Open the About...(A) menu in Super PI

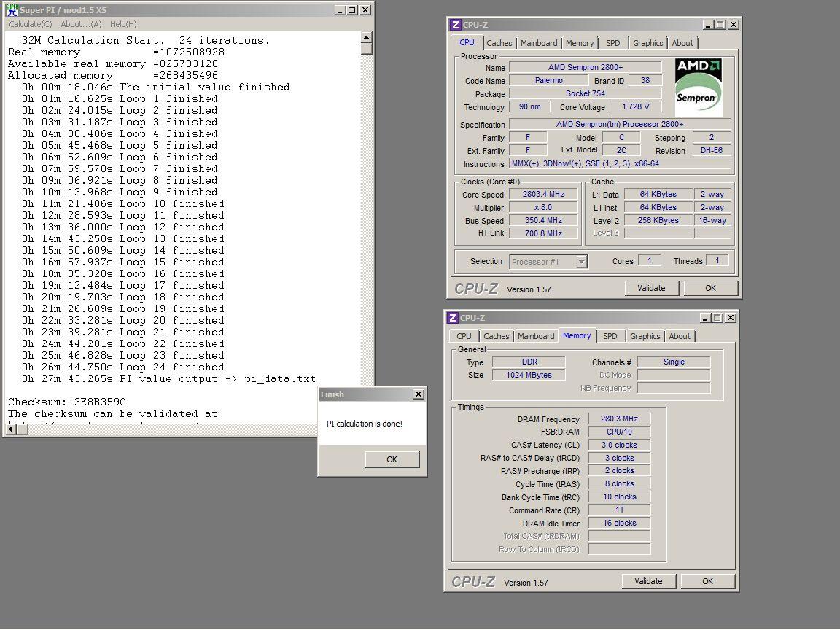pos(81,24)
